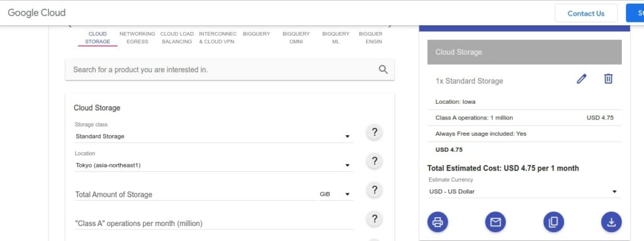Open the Location dropdown showing Tokyo
The height and width of the screenshot is (241, 644).
(214, 165)
